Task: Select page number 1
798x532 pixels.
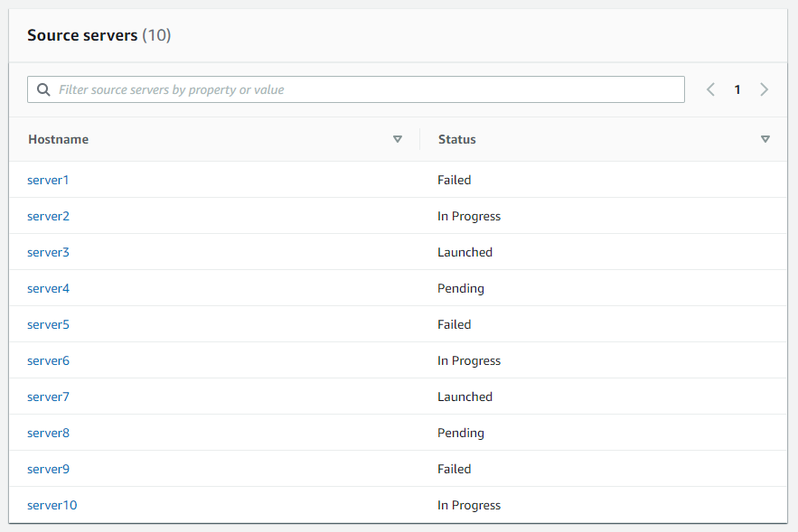Action: 737,90
